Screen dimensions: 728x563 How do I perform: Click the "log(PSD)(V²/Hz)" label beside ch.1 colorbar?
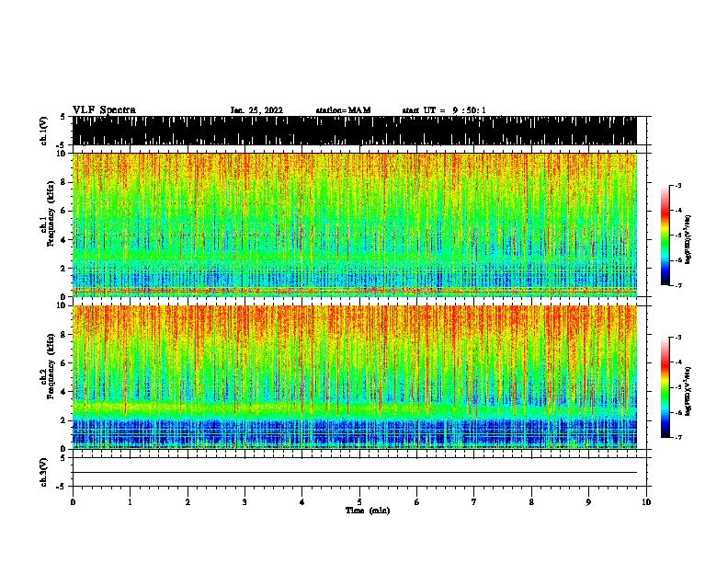[x=688, y=239]
